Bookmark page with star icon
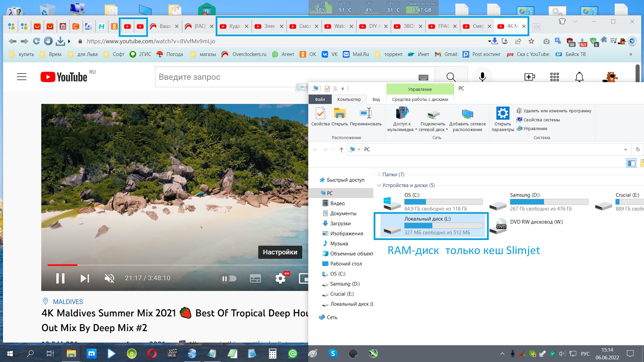 (x=531, y=41)
